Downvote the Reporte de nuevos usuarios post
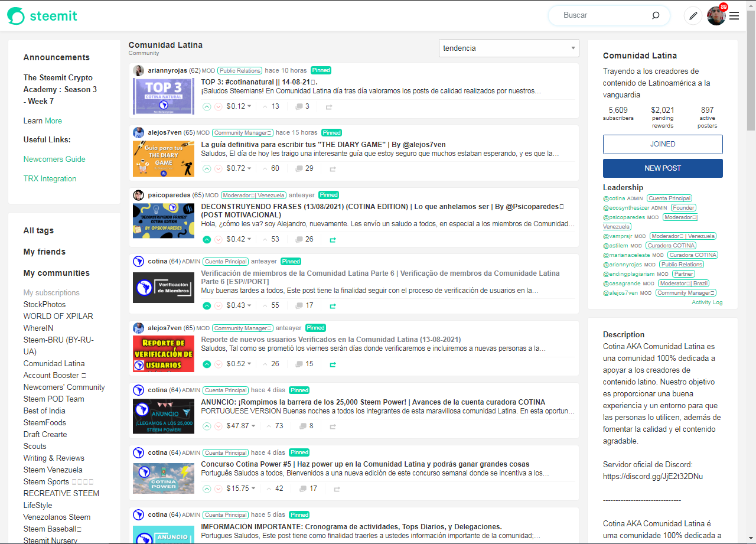The image size is (756, 544). [x=219, y=364]
